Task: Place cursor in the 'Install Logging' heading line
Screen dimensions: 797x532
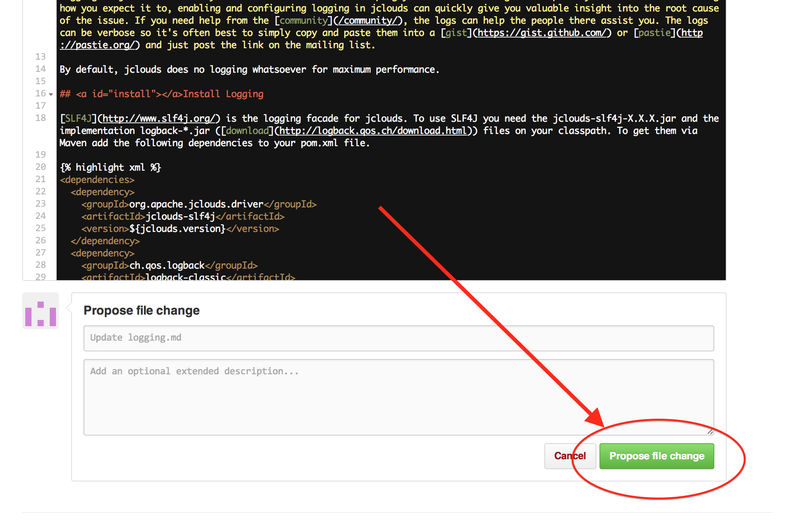Action: point(223,94)
